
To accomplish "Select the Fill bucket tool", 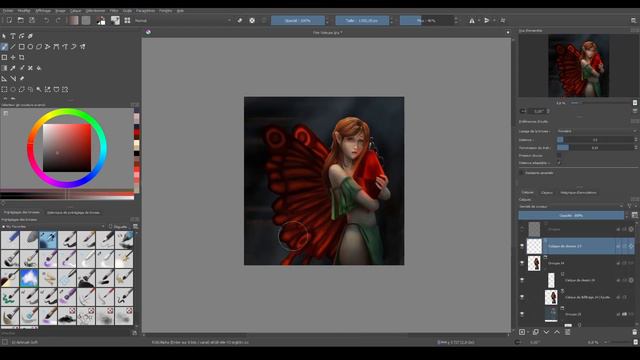I will pyautogui.click(x=39, y=68).
